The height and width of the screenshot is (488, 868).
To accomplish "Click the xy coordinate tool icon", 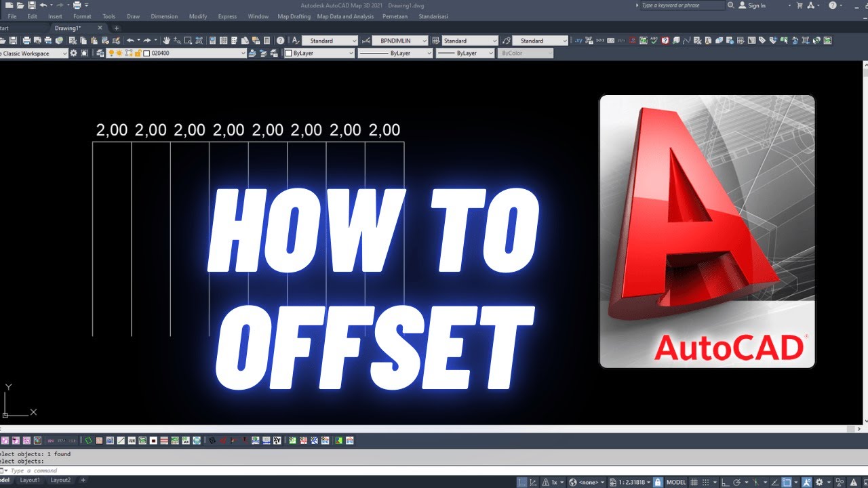I will pyautogui.click(x=578, y=41).
